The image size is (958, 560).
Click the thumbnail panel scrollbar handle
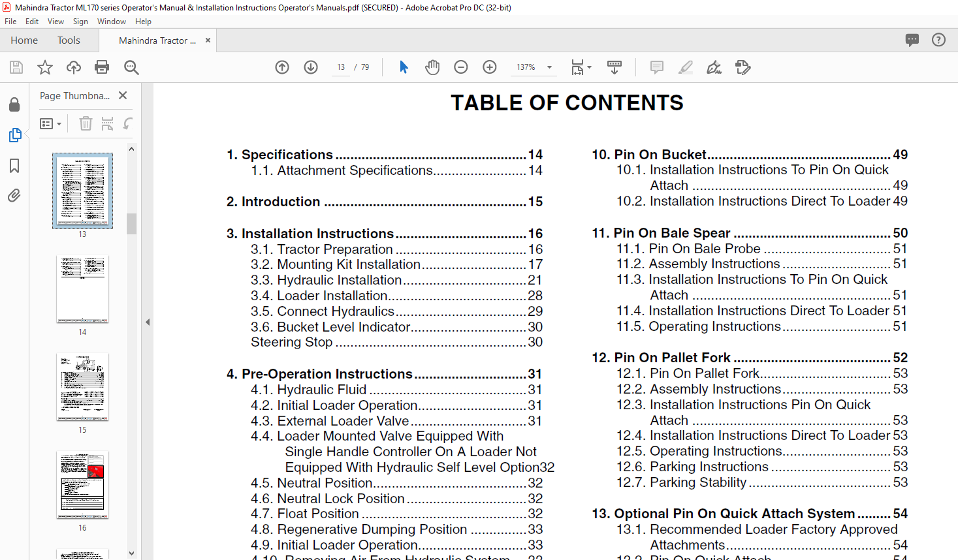tap(131, 223)
